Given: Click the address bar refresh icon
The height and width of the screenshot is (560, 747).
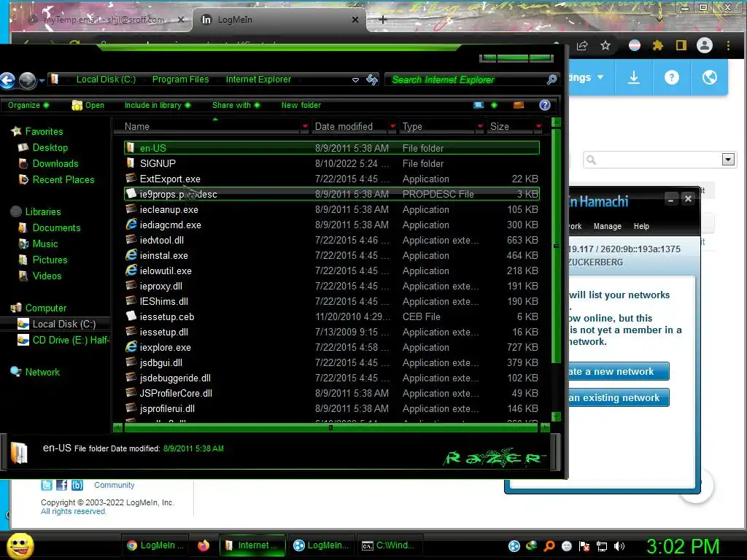Looking at the screenshot, I should tap(372, 79).
